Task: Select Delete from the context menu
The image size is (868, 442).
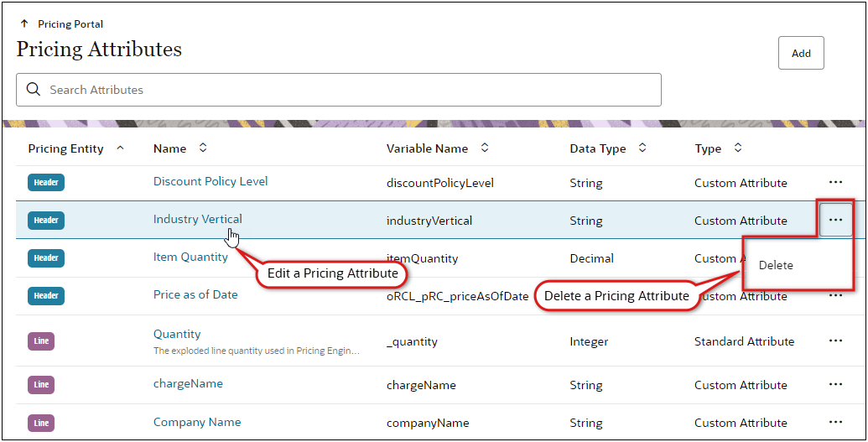Action: (776, 265)
